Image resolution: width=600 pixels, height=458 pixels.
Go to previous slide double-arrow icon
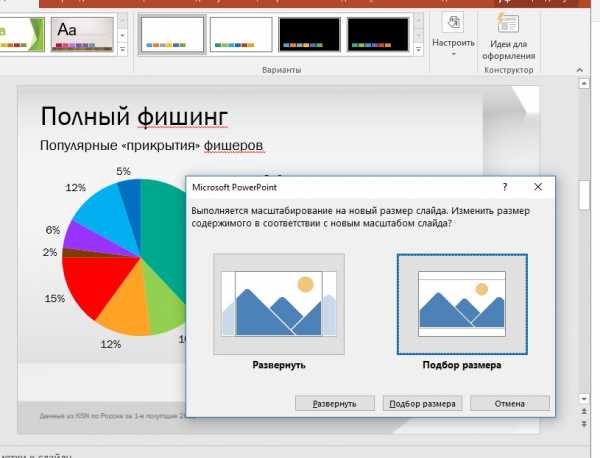tap(584, 411)
